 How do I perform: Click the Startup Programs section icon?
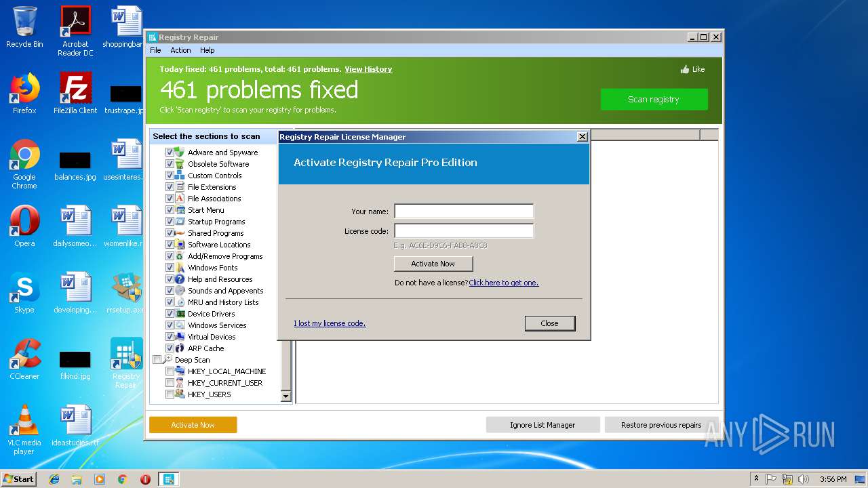pos(180,222)
